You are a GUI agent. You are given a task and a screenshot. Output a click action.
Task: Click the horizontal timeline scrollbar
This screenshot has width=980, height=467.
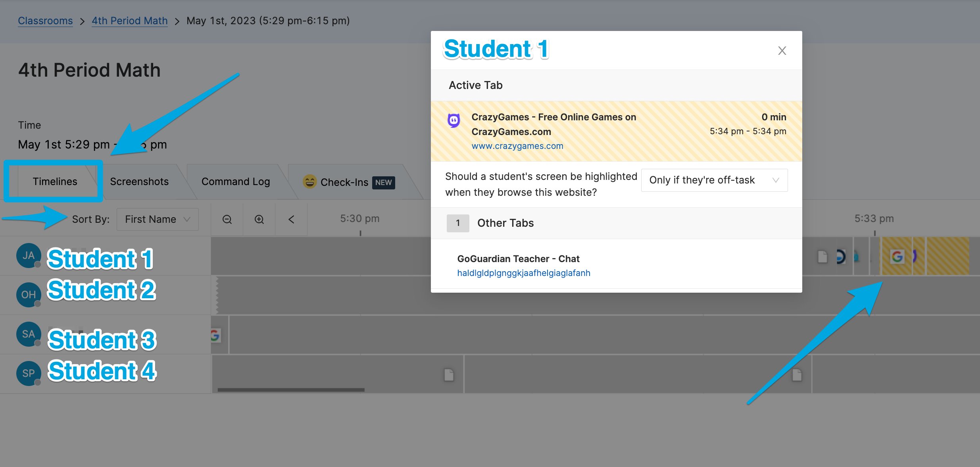[x=291, y=390]
